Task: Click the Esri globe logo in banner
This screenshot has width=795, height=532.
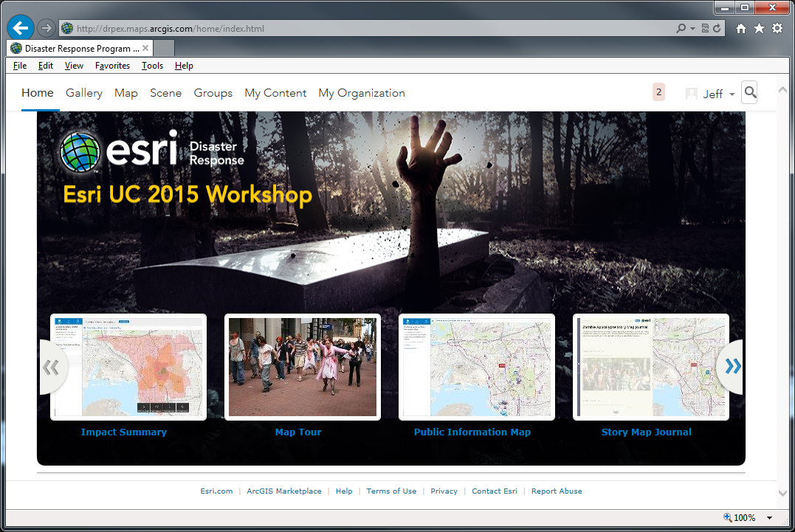Action: tap(80, 151)
